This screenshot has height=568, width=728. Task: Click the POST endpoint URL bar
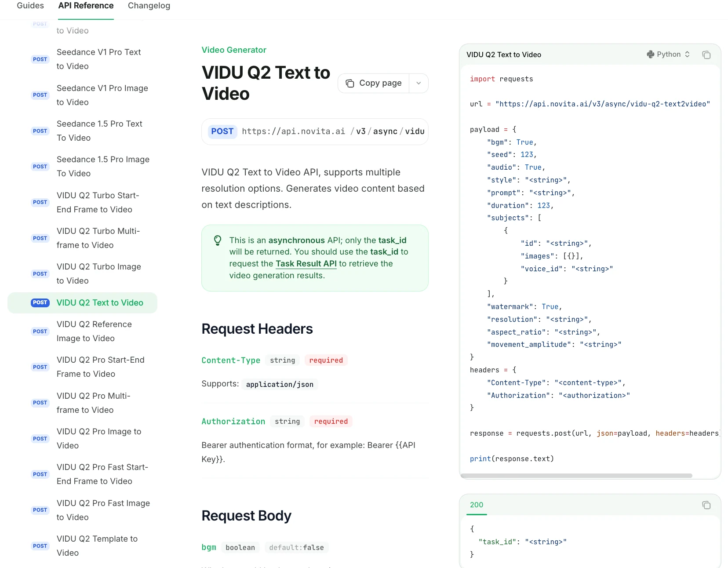point(315,131)
